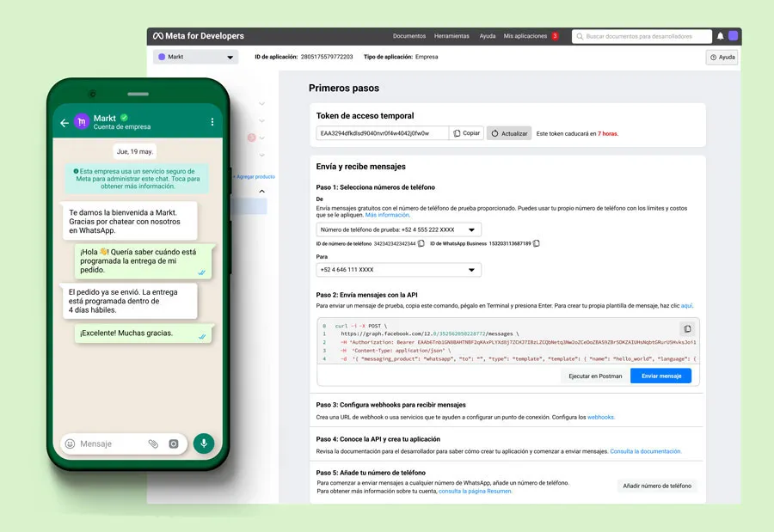Tap the paperclip attachment icon

tap(155, 443)
